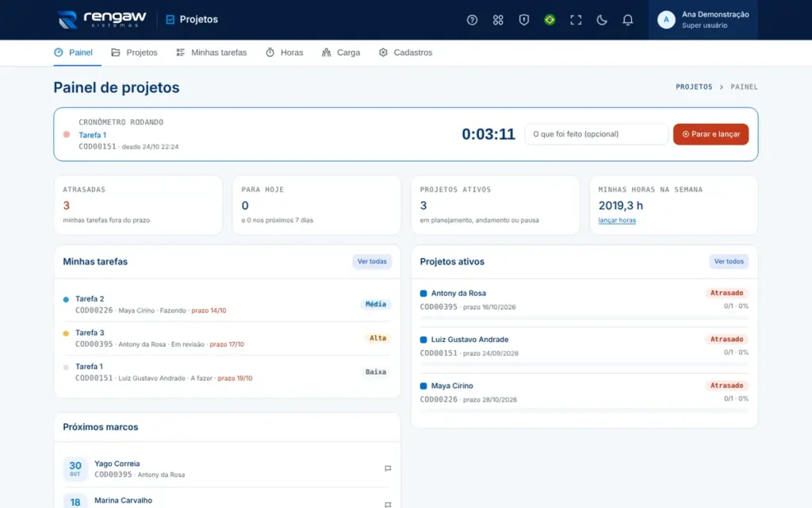Open the Cadastros tab
812x508 pixels.
coord(405,52)
